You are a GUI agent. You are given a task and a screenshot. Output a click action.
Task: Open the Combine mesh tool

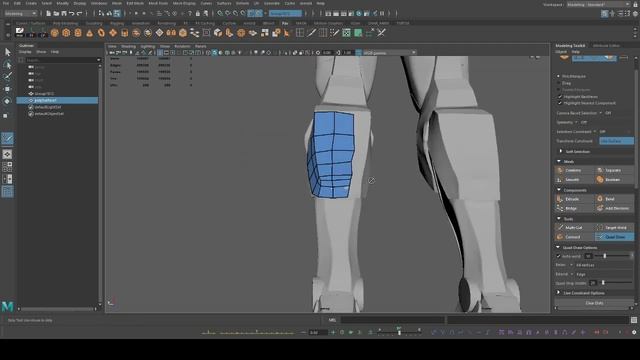(x=574, y=170)
